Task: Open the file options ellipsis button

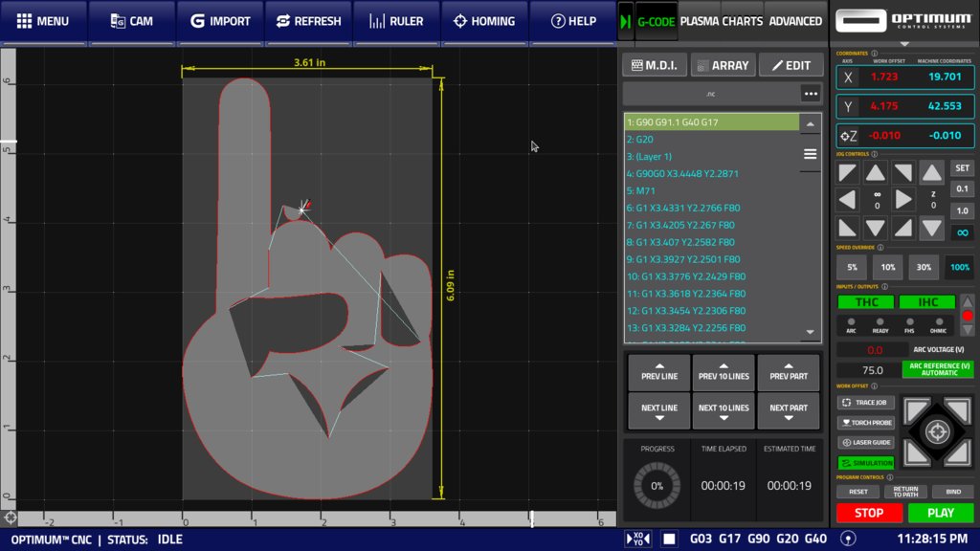Action: click(811, 94)
